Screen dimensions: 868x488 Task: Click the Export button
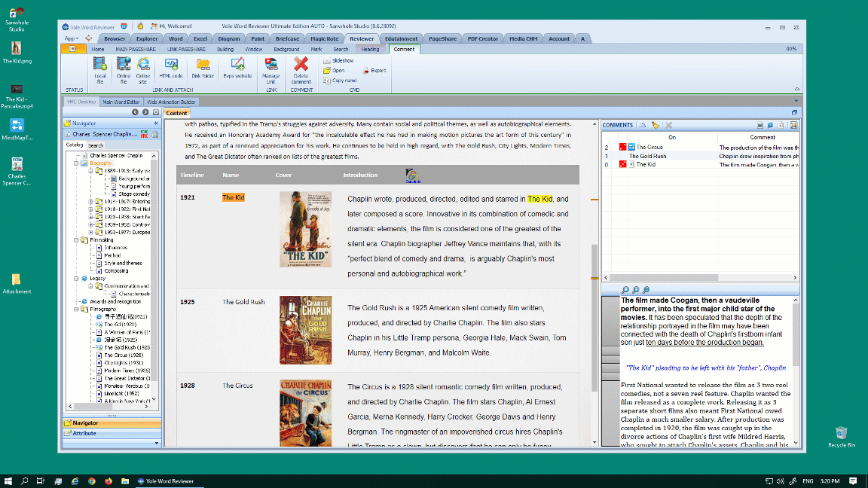coord(374,70)
